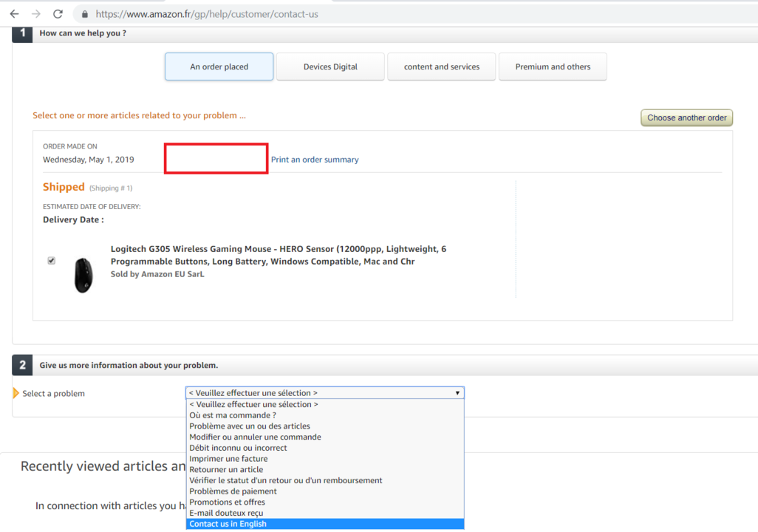Choose 'Où est ma commande ?' option

(325, 415)
